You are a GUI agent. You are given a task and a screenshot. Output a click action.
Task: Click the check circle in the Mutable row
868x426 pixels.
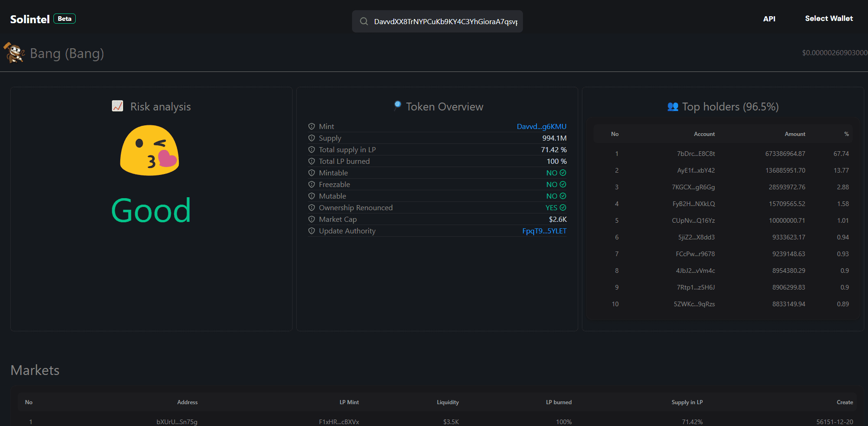coord(563,196)
